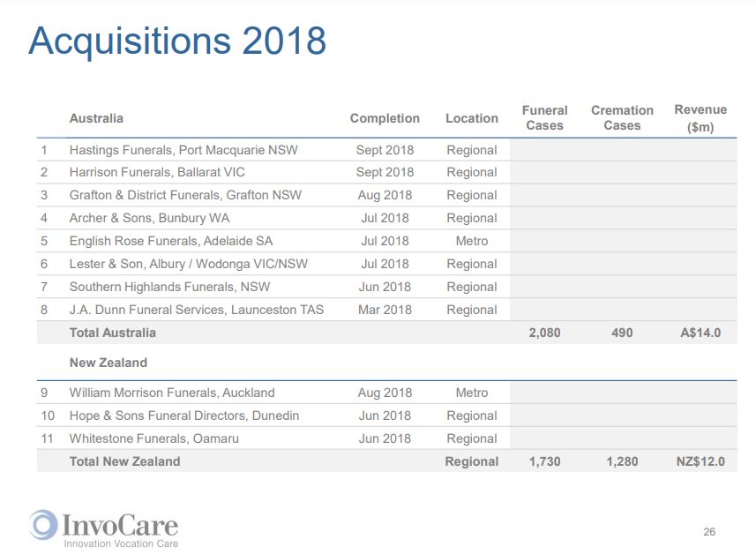The width and height of the screenshot is (756, 554).
Task: Click Total New Zealand funeral cases "1,730"
Action: tap(545, 462)
